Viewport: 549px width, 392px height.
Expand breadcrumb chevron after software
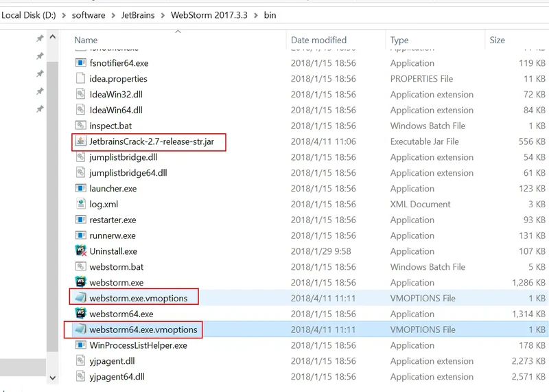pos(113,15)
